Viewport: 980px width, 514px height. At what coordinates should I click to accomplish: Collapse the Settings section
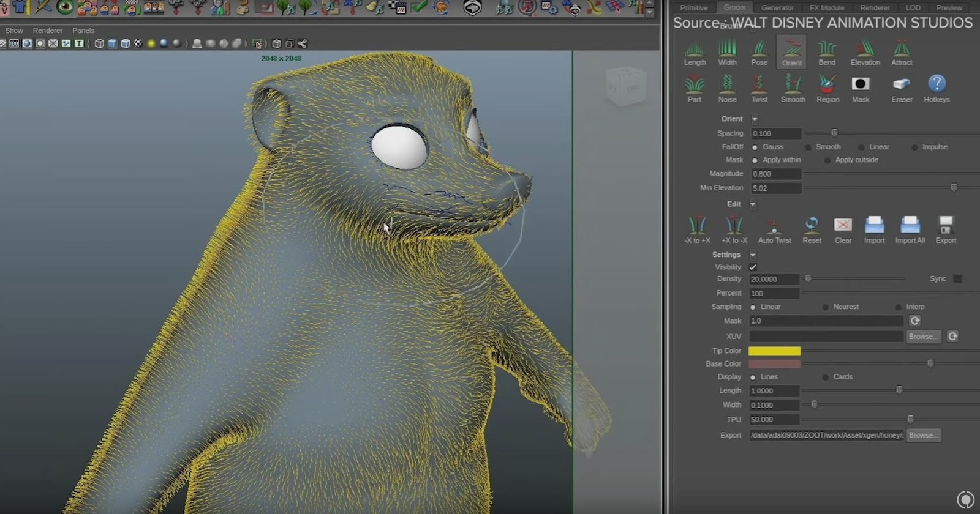point(753,255)
